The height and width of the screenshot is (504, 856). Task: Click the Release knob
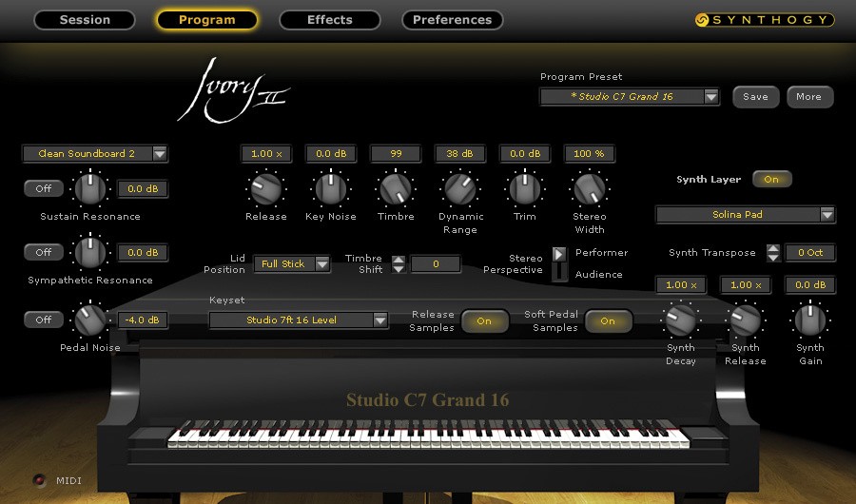265,188
